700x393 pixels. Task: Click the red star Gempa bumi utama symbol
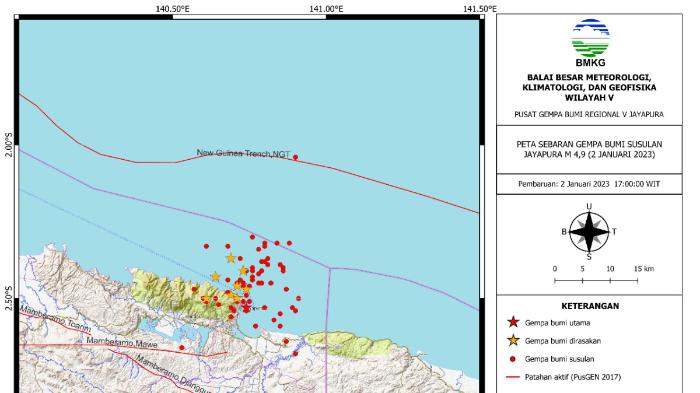click(x=513, y=322)
